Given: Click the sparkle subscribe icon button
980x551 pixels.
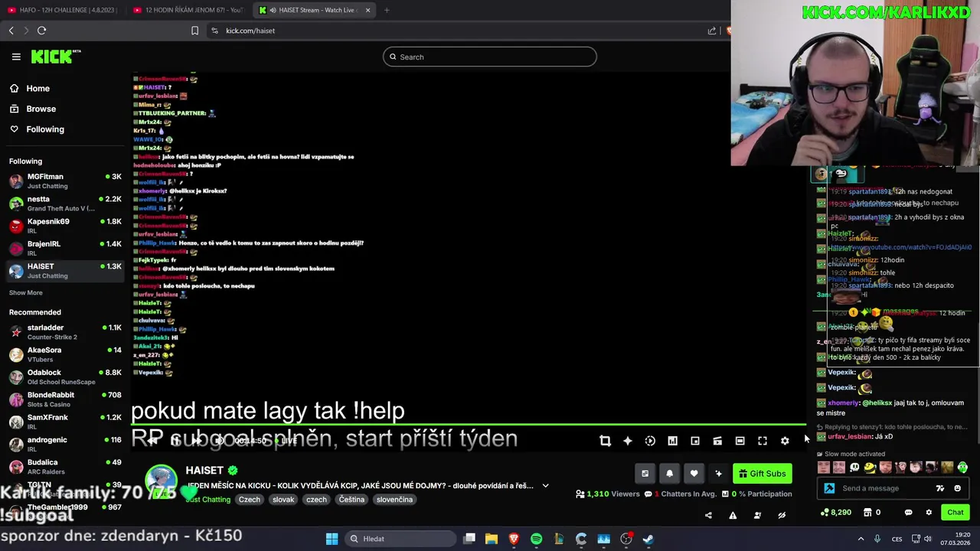Looking at the screenshot, I should pyautogui.click(x=718, y=474).
